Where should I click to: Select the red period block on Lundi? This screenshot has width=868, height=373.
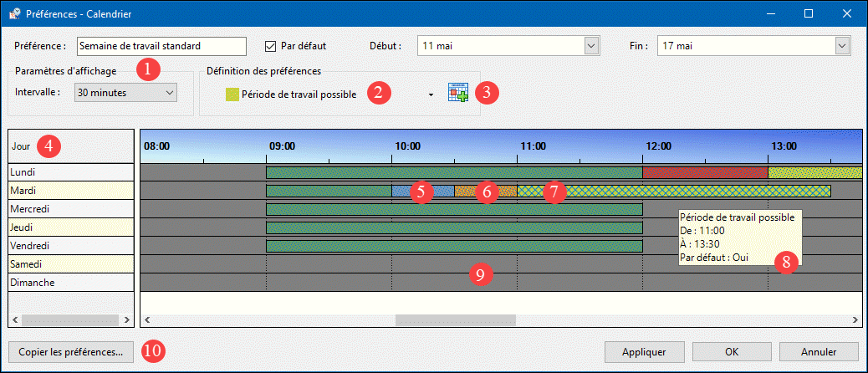click(x=704, y=172)
